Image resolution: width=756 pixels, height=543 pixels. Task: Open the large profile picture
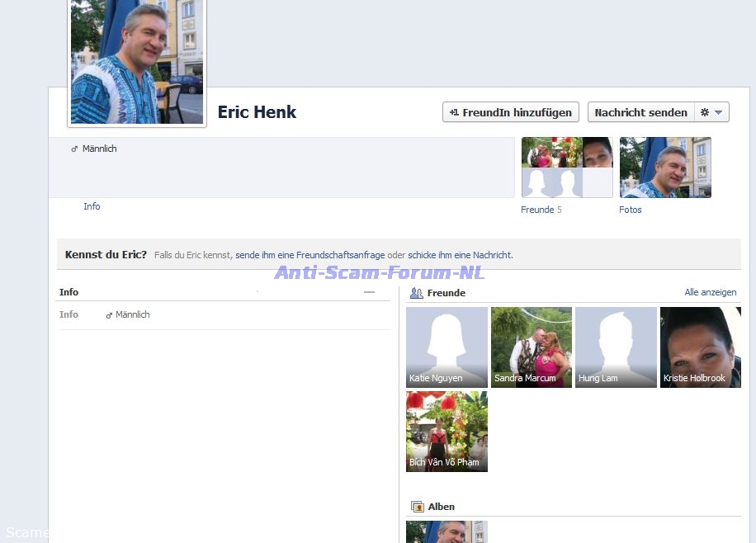click(x=137, y=63)
